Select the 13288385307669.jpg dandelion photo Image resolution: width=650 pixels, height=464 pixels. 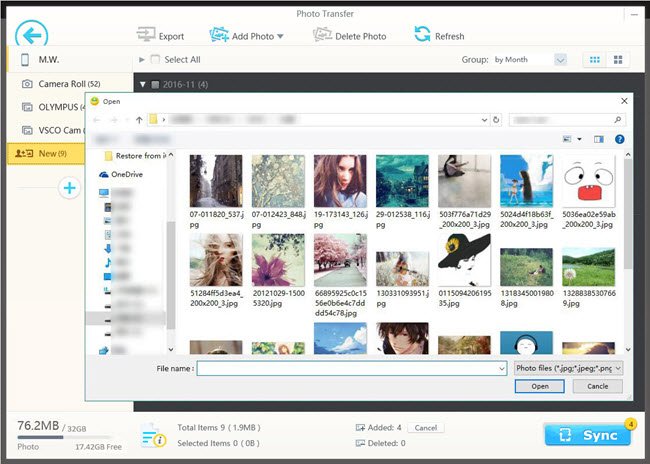coord(589,278)
